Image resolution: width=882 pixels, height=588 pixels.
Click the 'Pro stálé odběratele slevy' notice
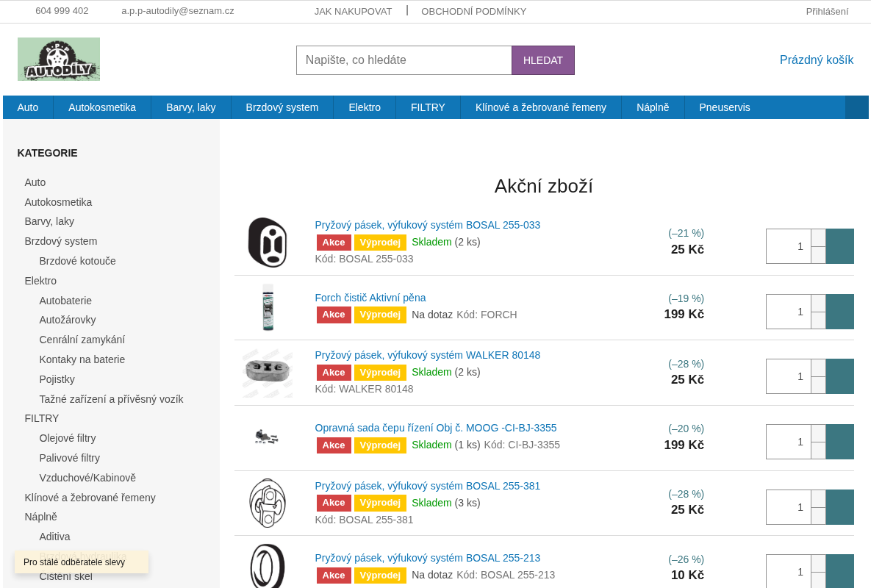point(82,562)
